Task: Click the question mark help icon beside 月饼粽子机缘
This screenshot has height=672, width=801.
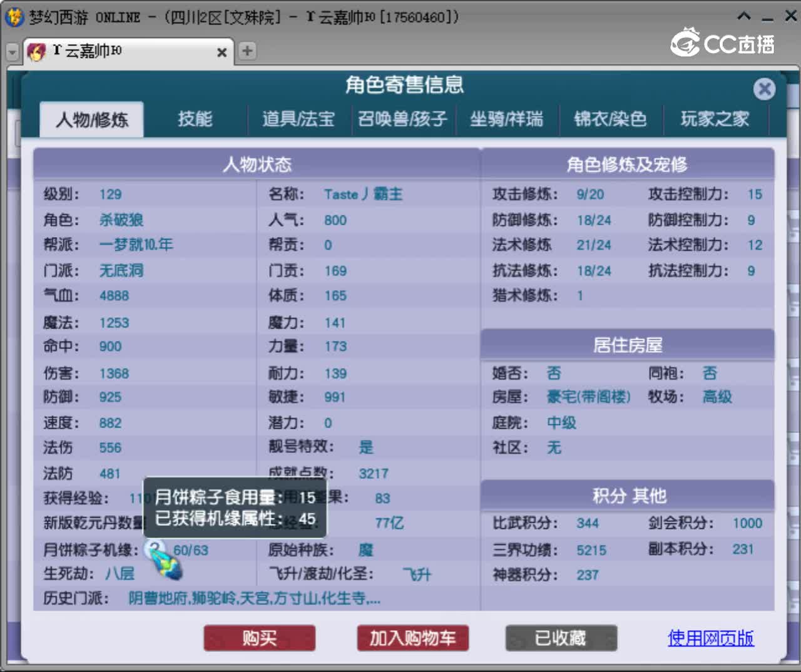Action: 154,549
